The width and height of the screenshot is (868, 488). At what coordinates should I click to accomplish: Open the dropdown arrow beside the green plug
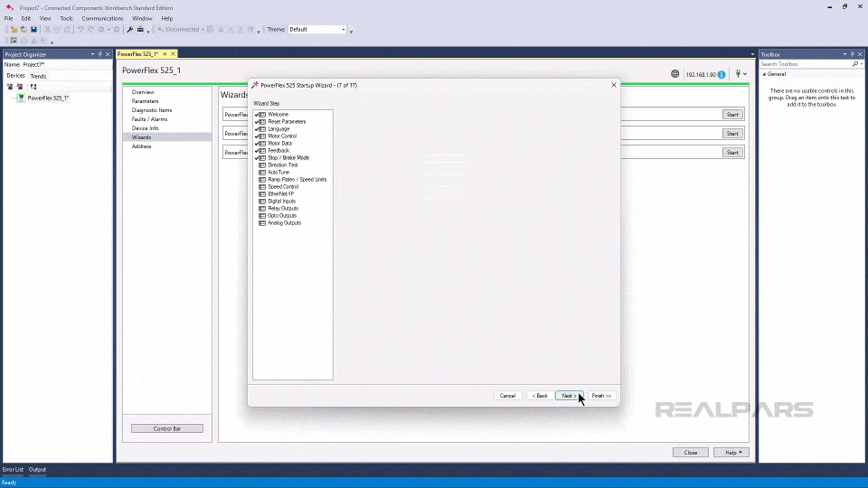[745, 74]
